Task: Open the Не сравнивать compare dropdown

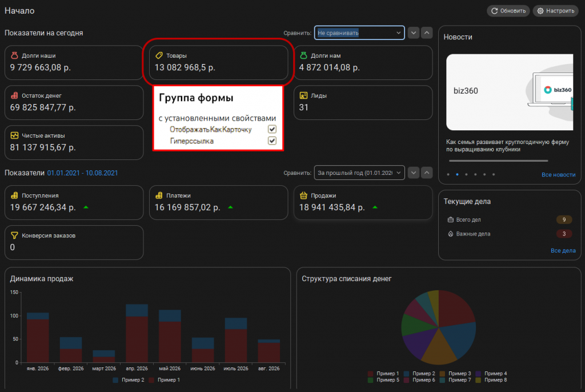Action: tap(359, 33)
